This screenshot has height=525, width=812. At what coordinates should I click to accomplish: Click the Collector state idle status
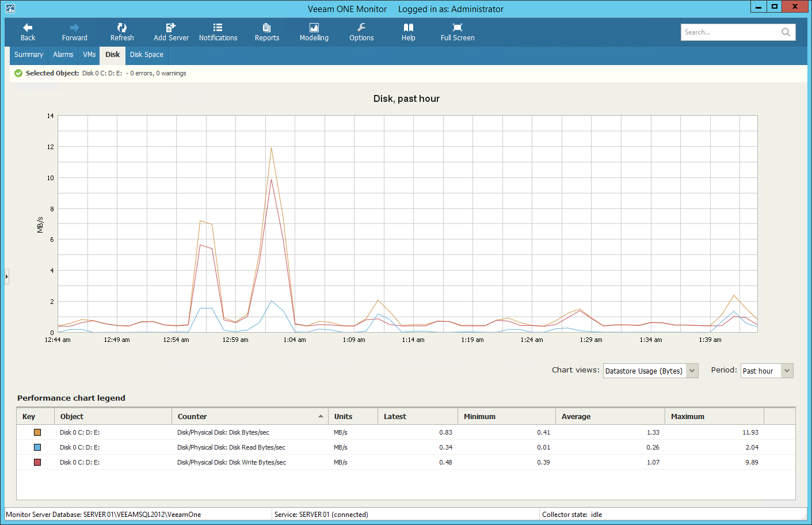tap(572, 515)
